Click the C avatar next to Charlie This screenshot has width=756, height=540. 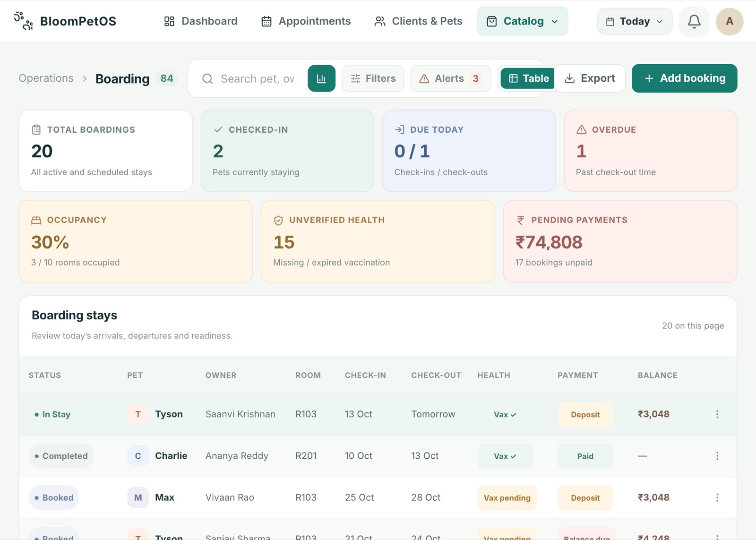[138, 456]
